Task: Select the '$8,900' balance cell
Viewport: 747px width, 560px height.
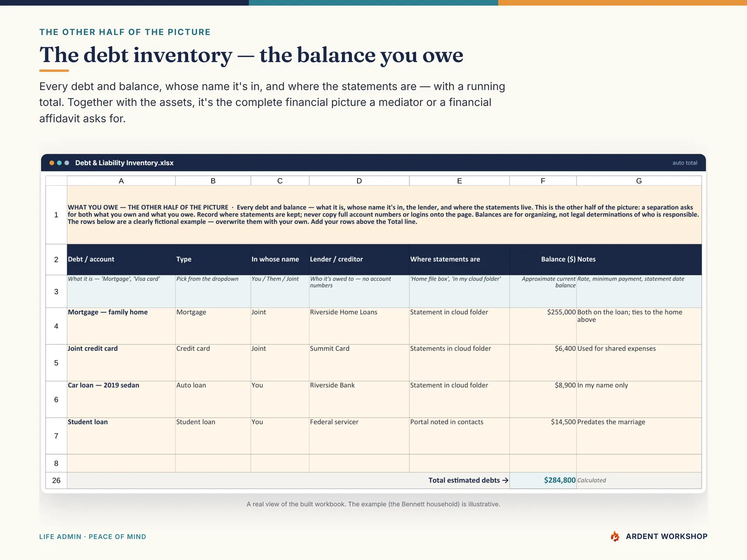Action: point(543,399)
